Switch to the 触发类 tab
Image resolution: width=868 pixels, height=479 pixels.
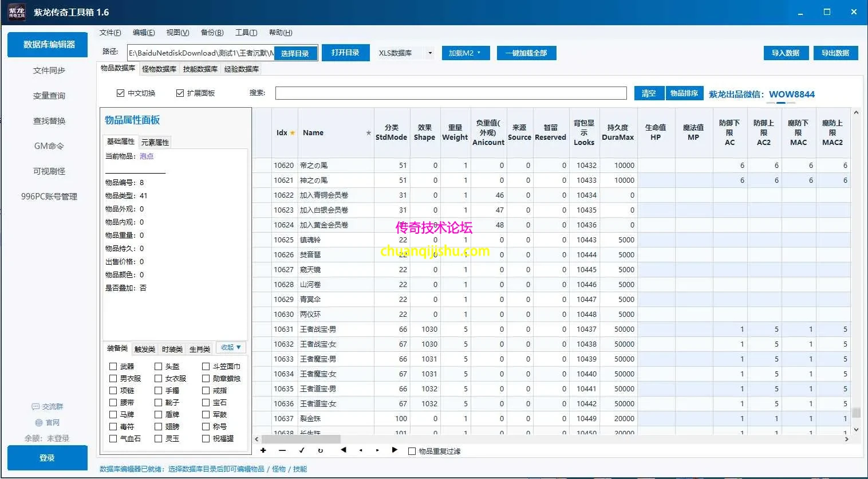point(145,349)
